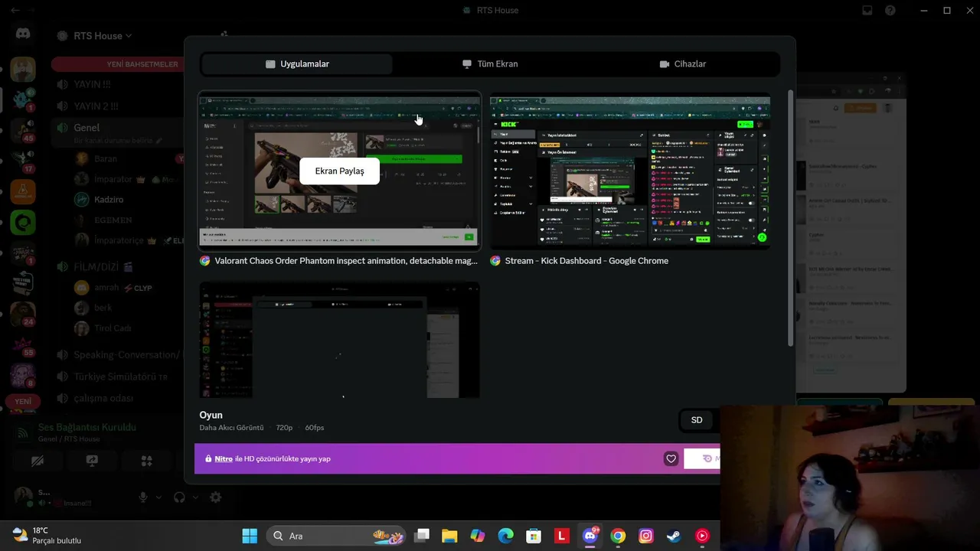Switch to the Tüm Ekran tab
Viewport: 980px width, 551px height.
point(490,64)
